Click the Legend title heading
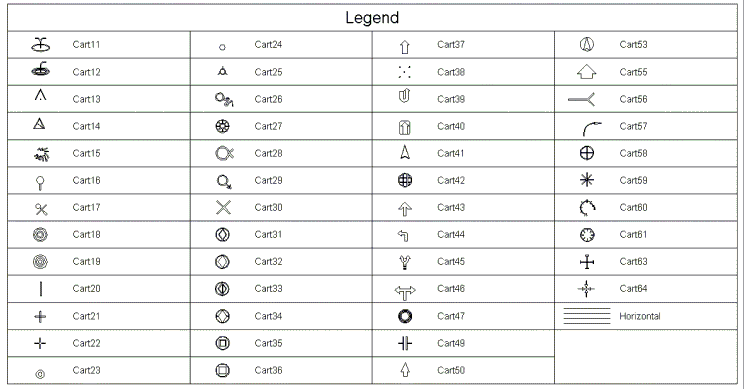This screenshot has width=744, height=389. [x=372, y=18]
